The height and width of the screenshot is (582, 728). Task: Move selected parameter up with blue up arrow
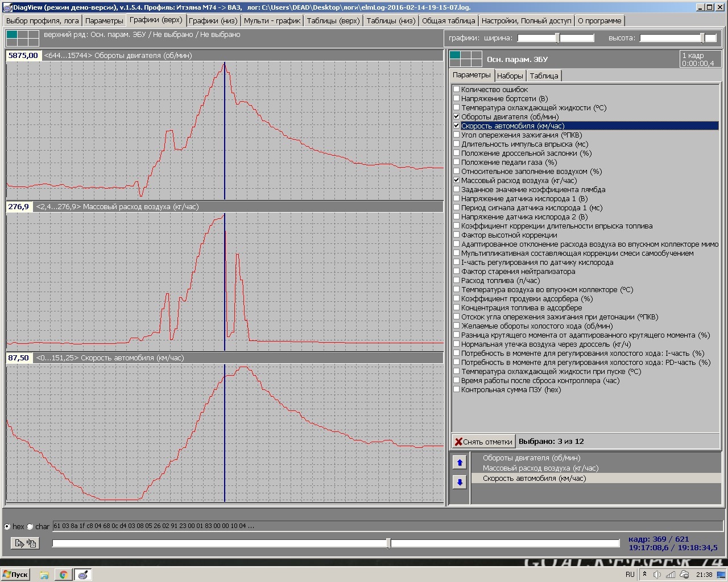(460, 463)
